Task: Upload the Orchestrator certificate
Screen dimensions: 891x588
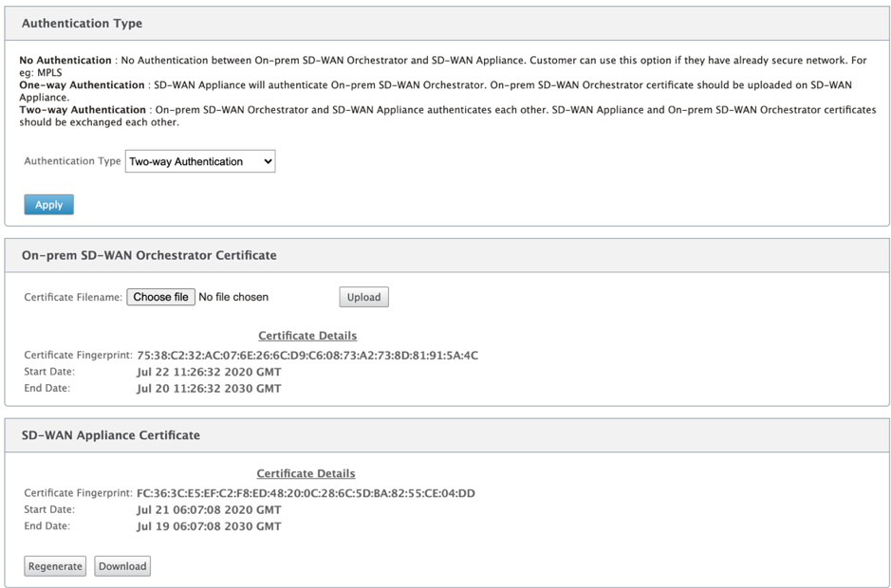Action: 363,297
